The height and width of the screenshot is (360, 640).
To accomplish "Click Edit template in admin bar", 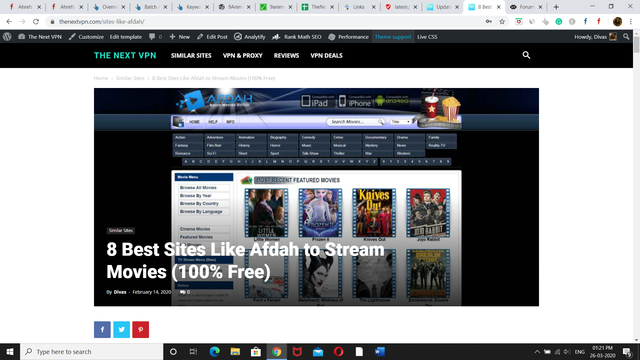I will click(x=125, y=37).
